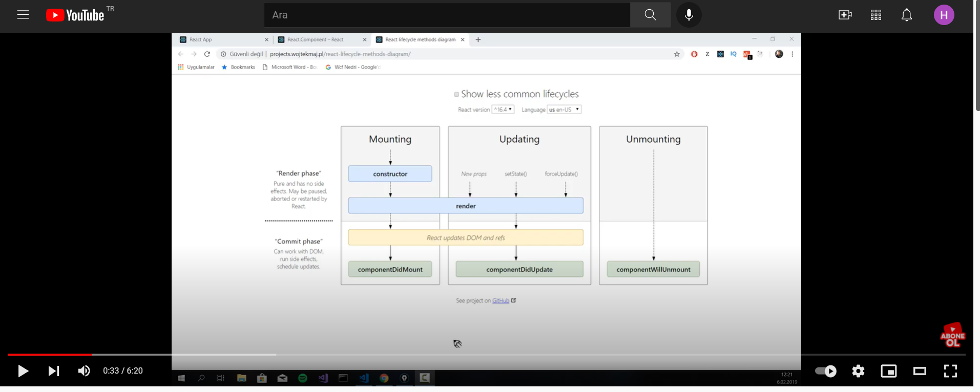
Task: Open player settings gear
Action: 858,371
